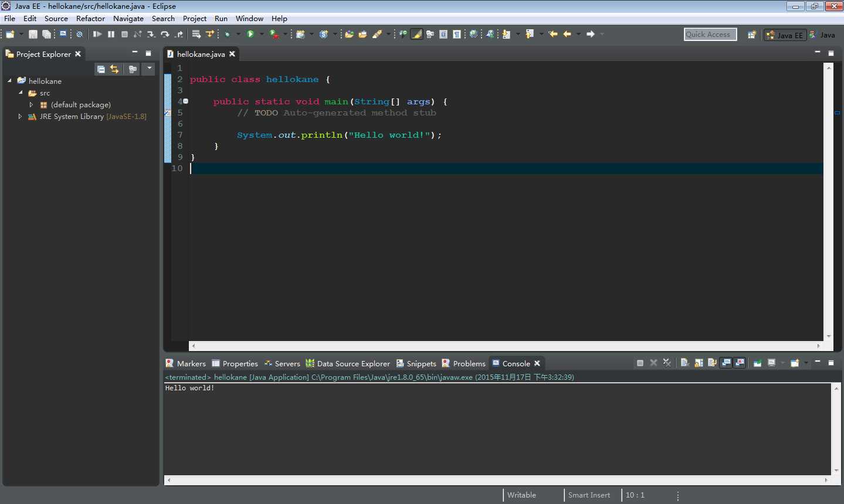Click the editor horizontal scrollbar

click(504, 346)
